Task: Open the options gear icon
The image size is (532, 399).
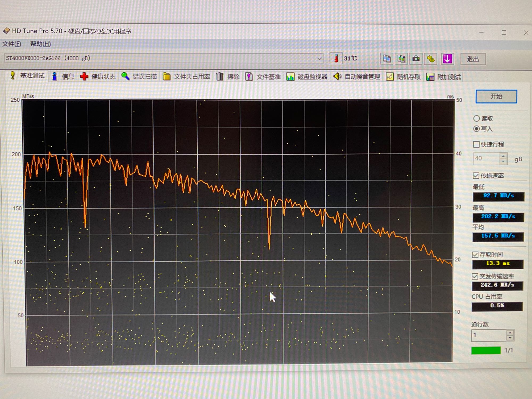Action: 431,59
